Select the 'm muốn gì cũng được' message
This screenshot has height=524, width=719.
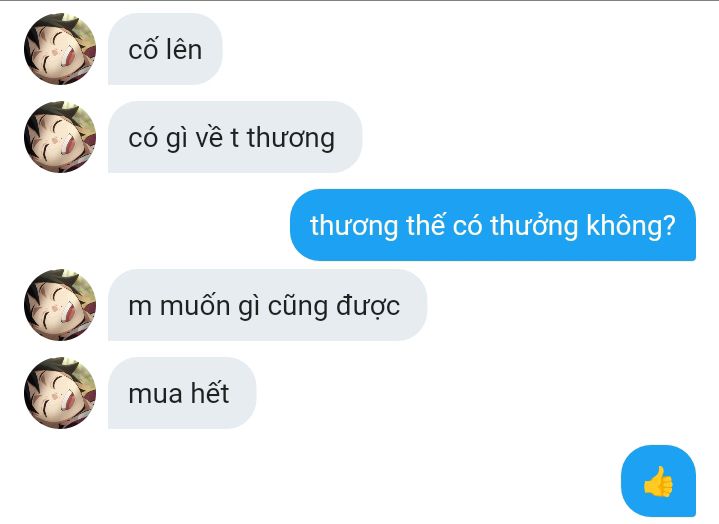coord(267,305)
